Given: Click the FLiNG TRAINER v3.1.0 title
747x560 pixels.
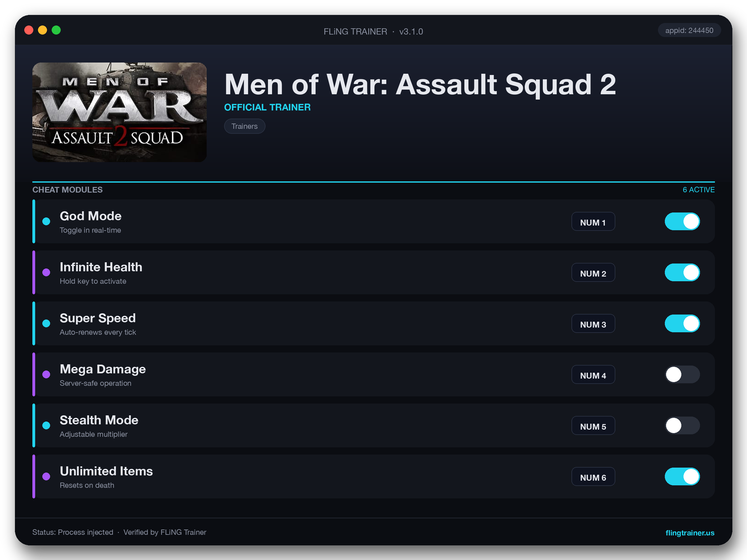Looking at the screenshot, I should coord(373,31).
